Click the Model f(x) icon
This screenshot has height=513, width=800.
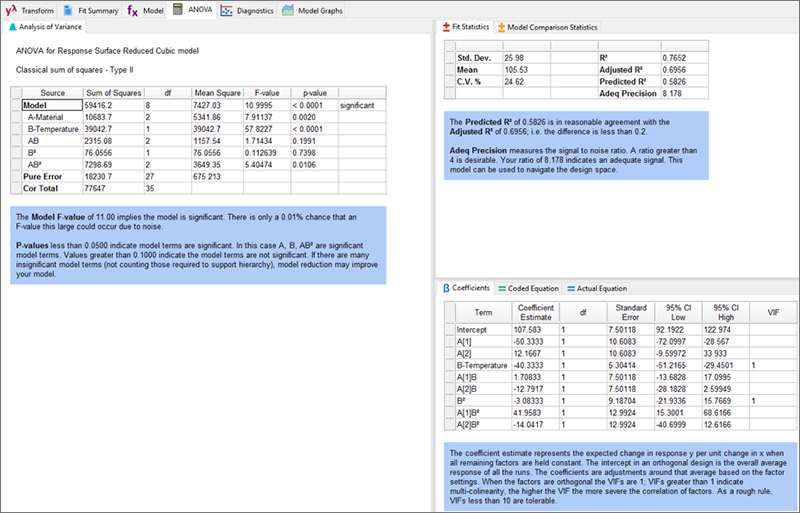point(132,9)
